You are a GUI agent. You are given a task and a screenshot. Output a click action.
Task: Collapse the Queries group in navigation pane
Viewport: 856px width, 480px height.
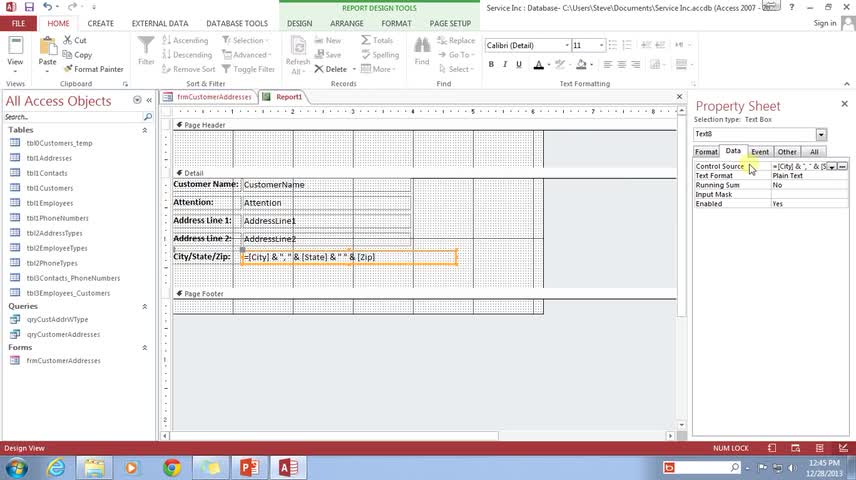[145, 306]
